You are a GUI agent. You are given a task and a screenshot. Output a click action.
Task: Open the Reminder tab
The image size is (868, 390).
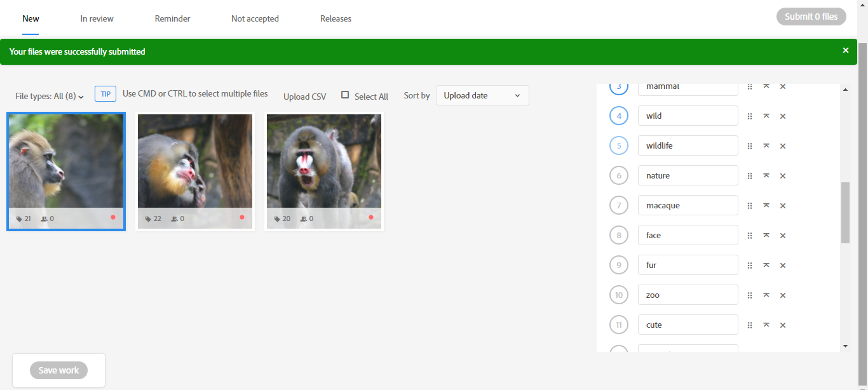[172, 18]
